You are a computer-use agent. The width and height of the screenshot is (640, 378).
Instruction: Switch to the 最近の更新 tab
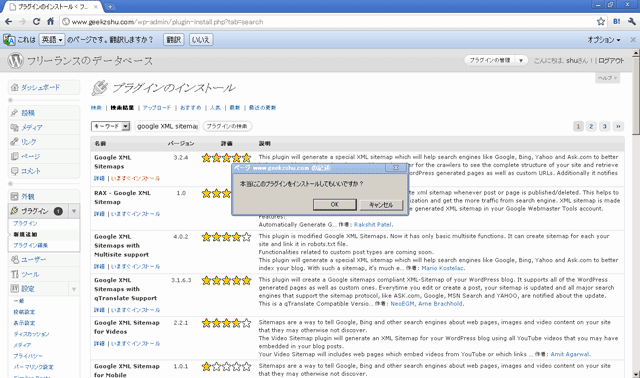[x=262, y=108]
